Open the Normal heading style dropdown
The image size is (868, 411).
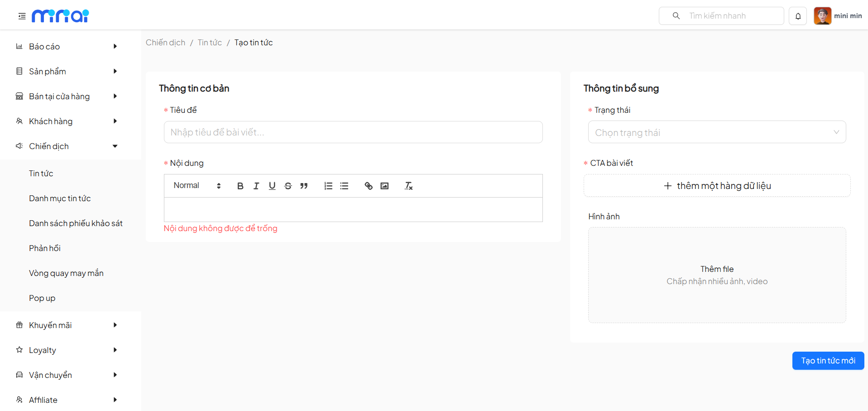pos(197,186)
